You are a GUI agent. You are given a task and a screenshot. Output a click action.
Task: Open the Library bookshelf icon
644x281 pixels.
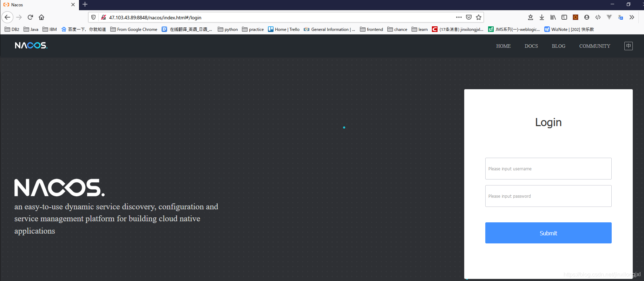[553, 17]
